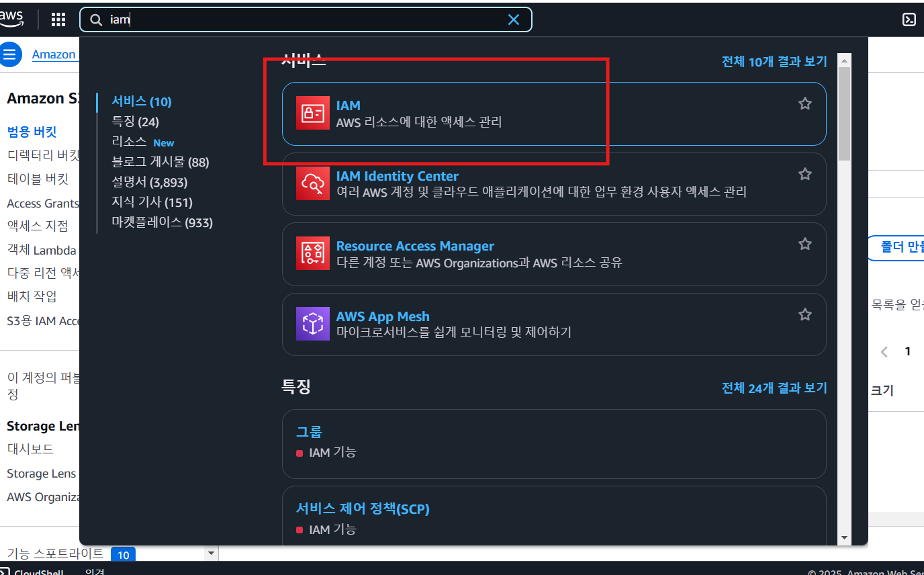Open the AWS App Mesh link

[383, 316]
